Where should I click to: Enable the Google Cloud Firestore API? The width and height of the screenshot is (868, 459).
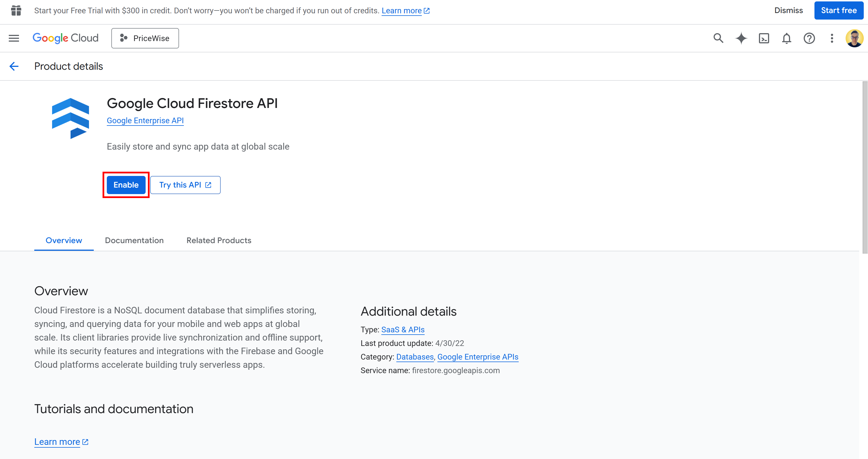(x=126, y=185)
